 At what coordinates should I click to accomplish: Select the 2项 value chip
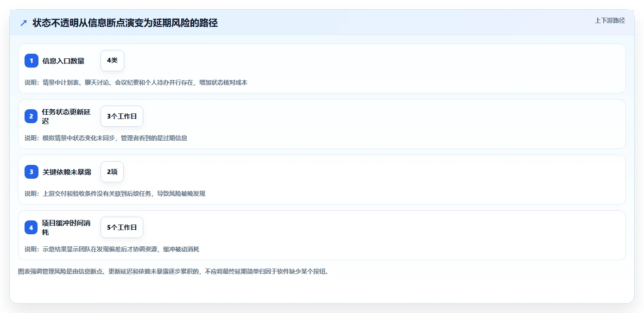coord(112,172)
